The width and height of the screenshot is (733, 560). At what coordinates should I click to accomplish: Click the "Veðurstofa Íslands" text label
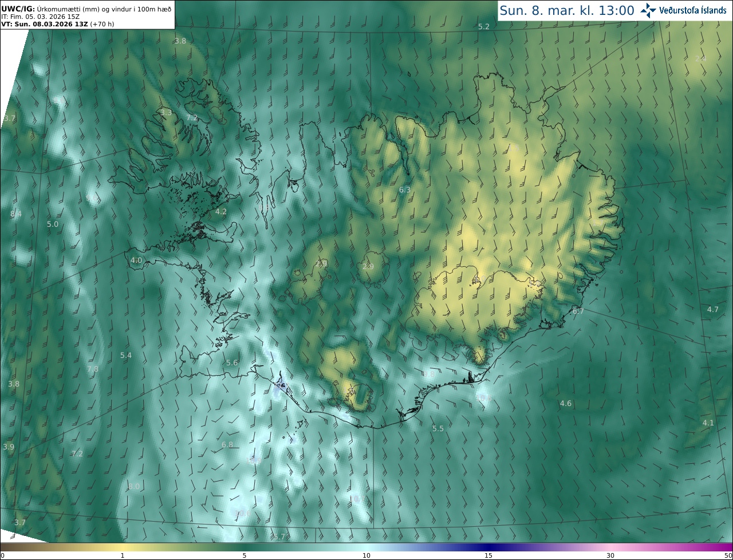[693, 10]
